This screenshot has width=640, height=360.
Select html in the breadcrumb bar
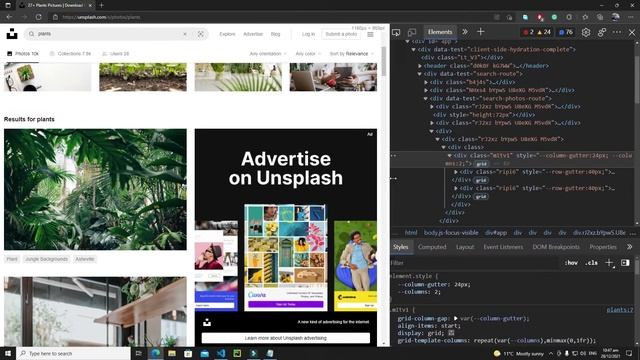tap(411, 232)
